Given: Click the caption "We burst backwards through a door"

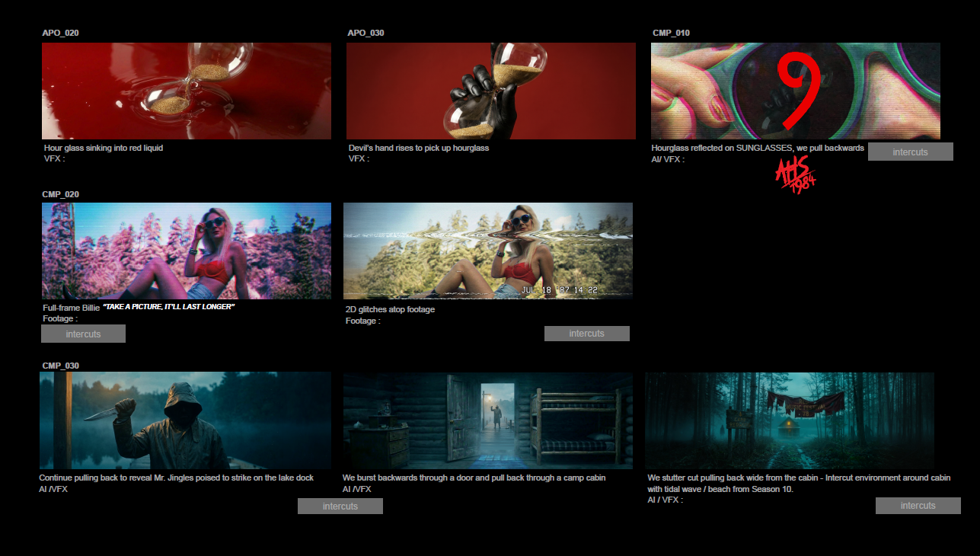Looking at the screenshot, I should pyautogui.click(x=474, y=478).
